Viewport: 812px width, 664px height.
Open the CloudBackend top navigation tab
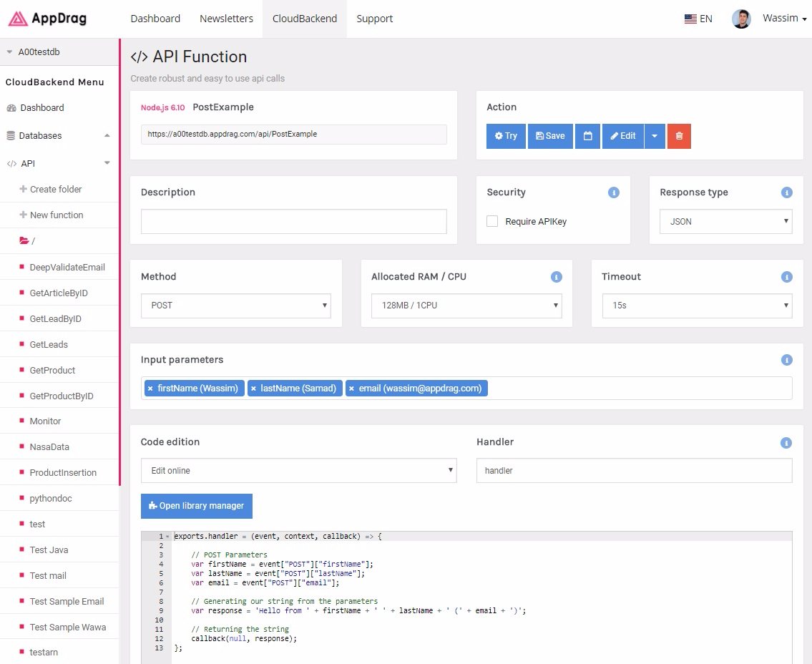[305, 19]
